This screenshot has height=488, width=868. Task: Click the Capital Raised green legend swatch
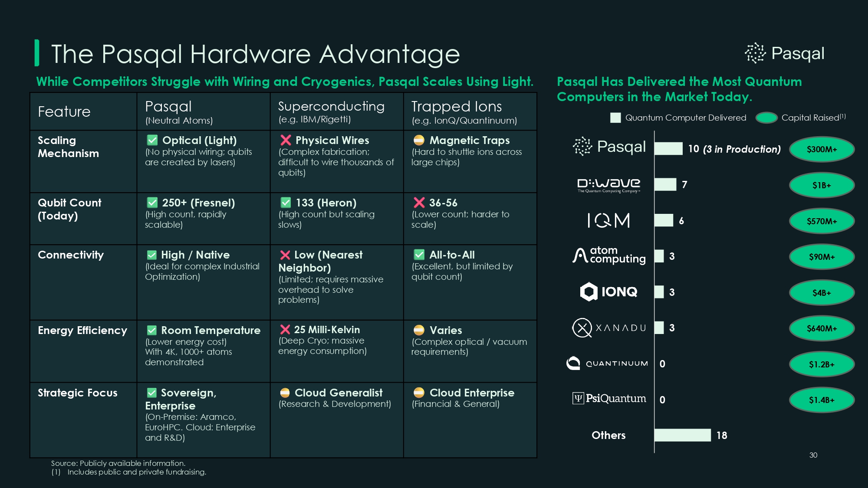[766, 118]
